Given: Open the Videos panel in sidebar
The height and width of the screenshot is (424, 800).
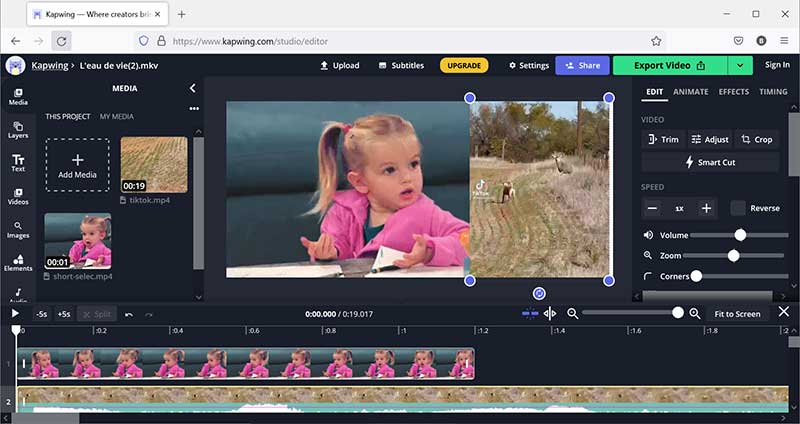Looking at the screenshot, I should click(x=18, y=196).
